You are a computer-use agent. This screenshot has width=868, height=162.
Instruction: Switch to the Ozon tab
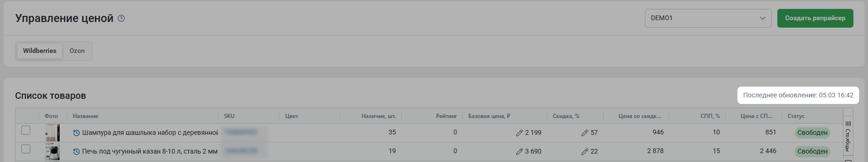[x=77, y=51]
